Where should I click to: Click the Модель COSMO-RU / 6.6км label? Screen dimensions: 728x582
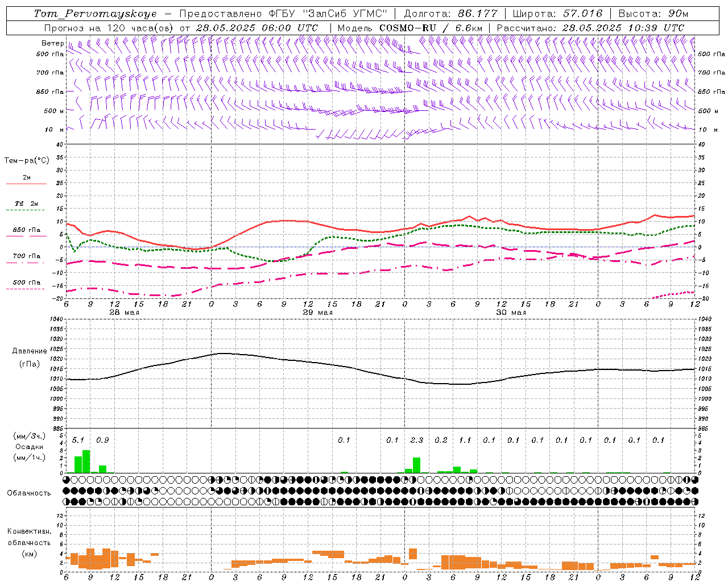(x=409, y=28)
